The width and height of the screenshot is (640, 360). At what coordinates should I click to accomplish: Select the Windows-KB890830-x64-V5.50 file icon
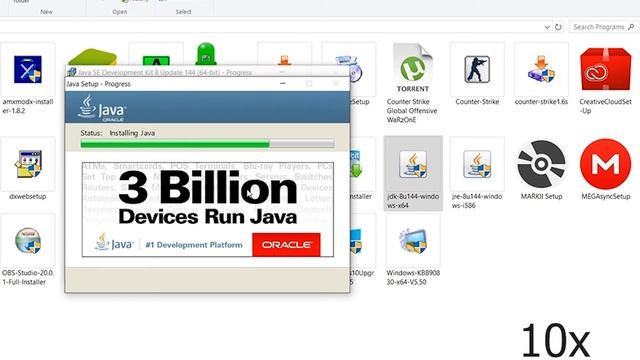[413, 241]
